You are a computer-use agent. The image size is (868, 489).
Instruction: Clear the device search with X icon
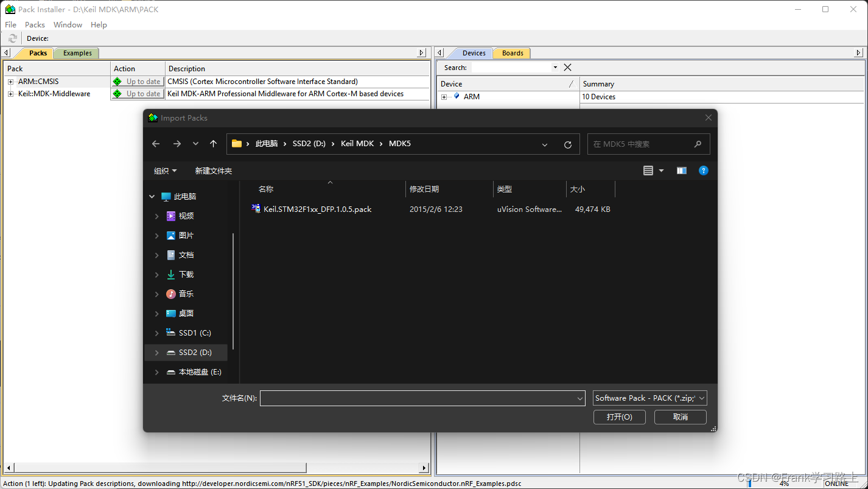(567, 68)
